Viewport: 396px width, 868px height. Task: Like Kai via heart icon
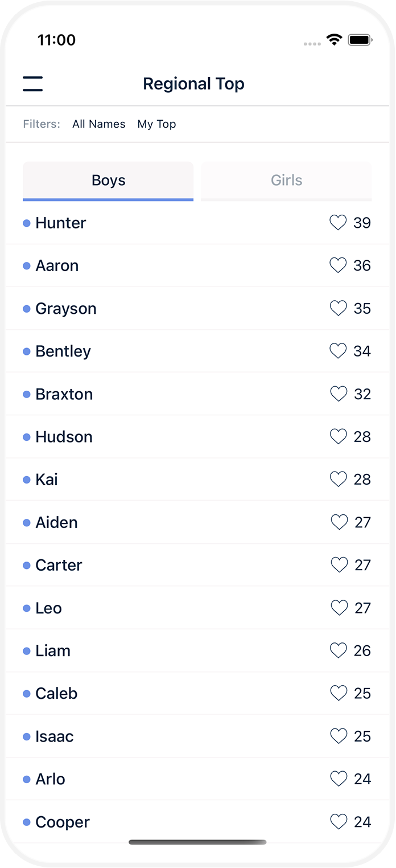(338, 479)
